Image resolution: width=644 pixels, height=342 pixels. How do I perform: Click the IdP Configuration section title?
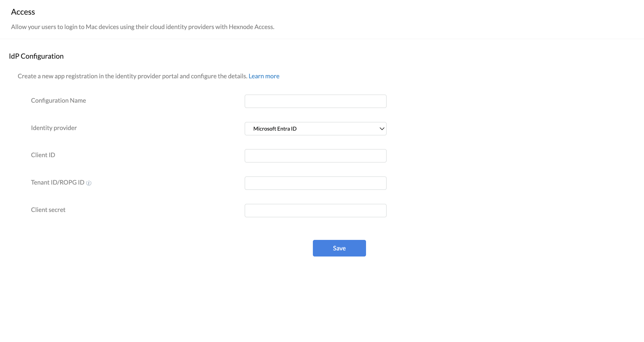tap(36, 56)
